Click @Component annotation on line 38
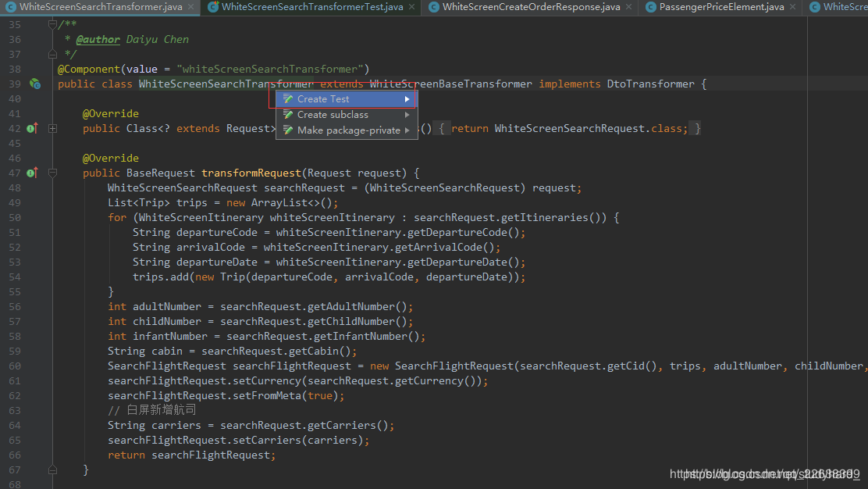The width and height of the screenshot is (868, 489). tap(88, 69)
